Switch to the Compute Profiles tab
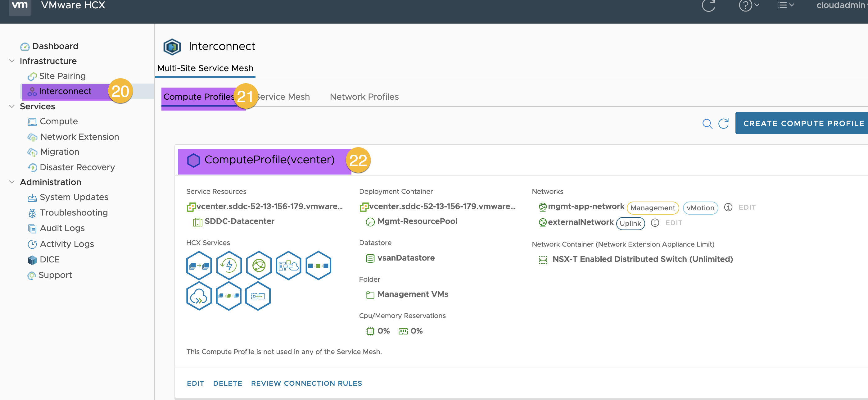Screen dimensions: 868x400 pos(199,97)
